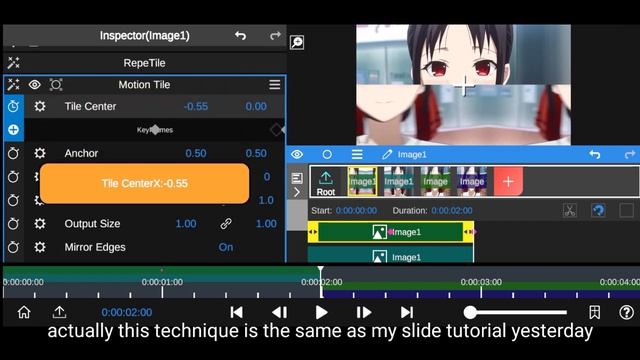This screenshot has width=640, height=360.
Task: Add a keyframe with the plus button
Action: tap(13, 130)
